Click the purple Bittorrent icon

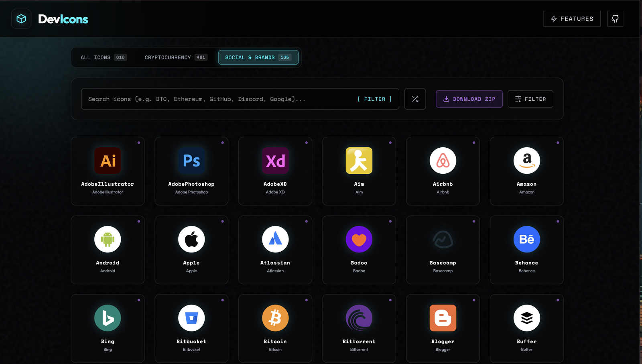coord(359,318)
